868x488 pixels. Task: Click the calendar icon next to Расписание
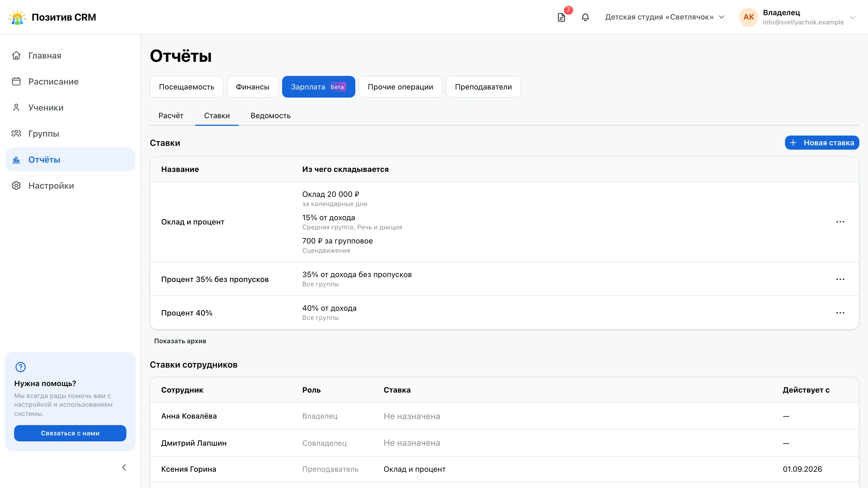(x=16, y=82)
